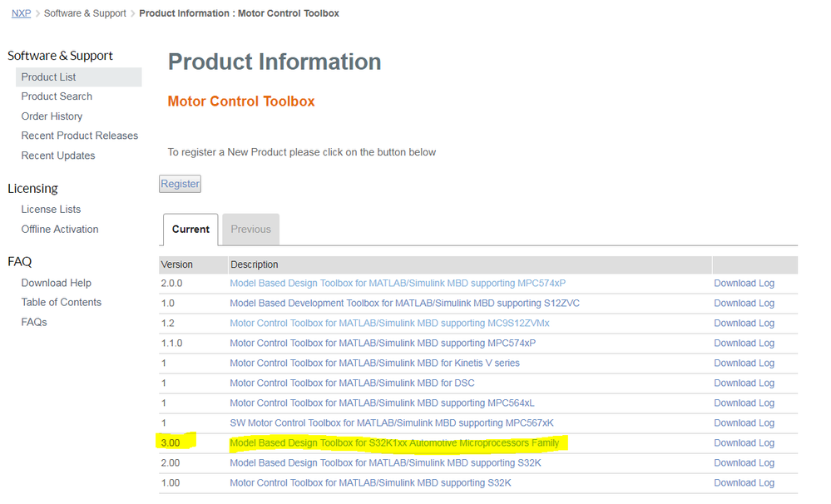Select the Current tab
Viewport: 831px width, 504px height.
pos(190,230)
